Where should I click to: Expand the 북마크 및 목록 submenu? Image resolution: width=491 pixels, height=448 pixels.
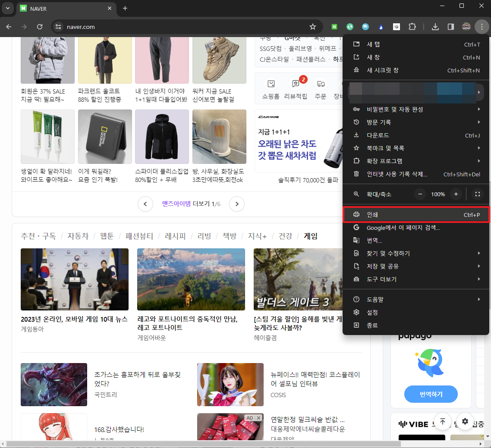387,148
